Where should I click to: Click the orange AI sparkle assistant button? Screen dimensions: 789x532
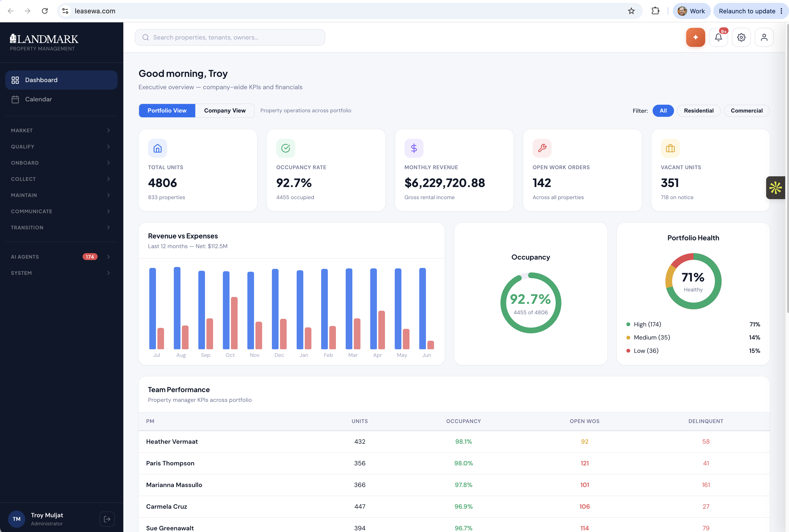click(695, 37)
